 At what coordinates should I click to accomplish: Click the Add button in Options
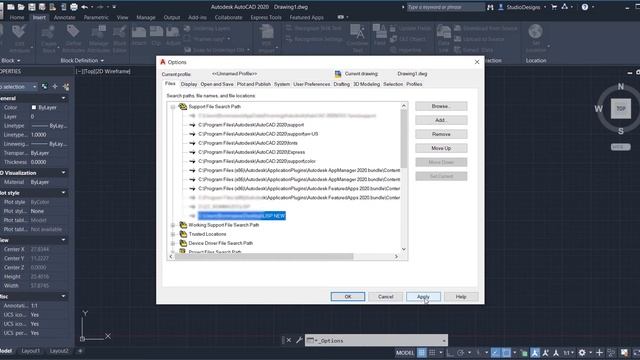click(441, 120)
